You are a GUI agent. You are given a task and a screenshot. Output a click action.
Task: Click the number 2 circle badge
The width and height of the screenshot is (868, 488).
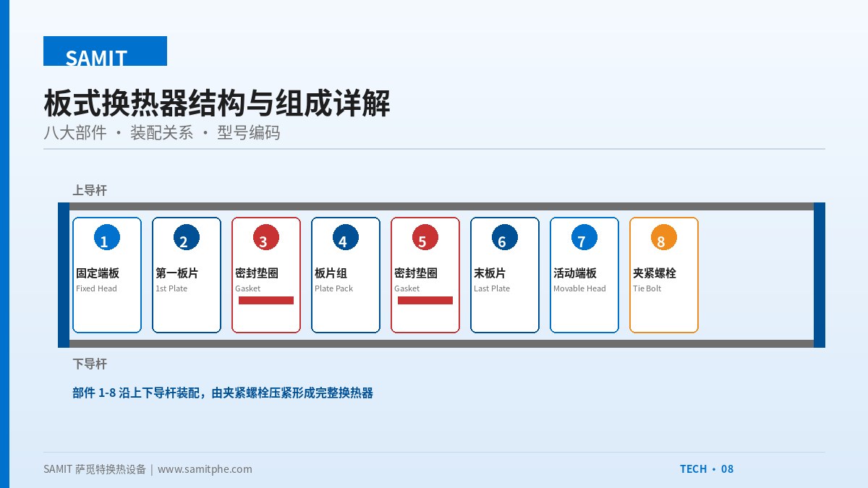[x=187, y=237]
